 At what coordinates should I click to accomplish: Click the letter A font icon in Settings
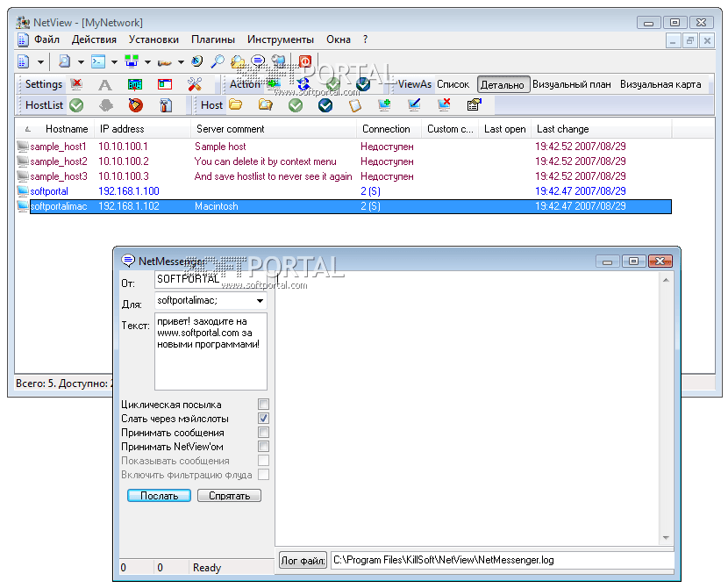(105, 84)
